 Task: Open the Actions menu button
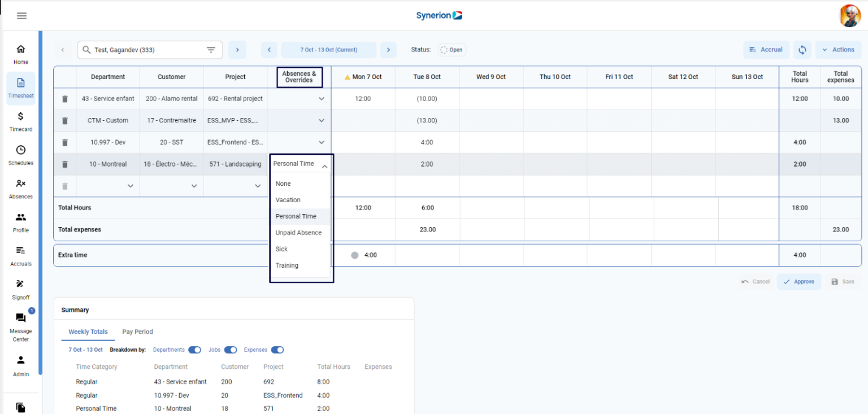(838, 50)
